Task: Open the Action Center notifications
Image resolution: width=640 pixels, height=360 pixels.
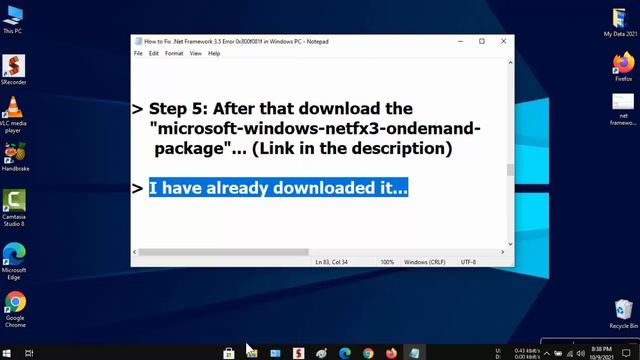Action: coord(626,353)
